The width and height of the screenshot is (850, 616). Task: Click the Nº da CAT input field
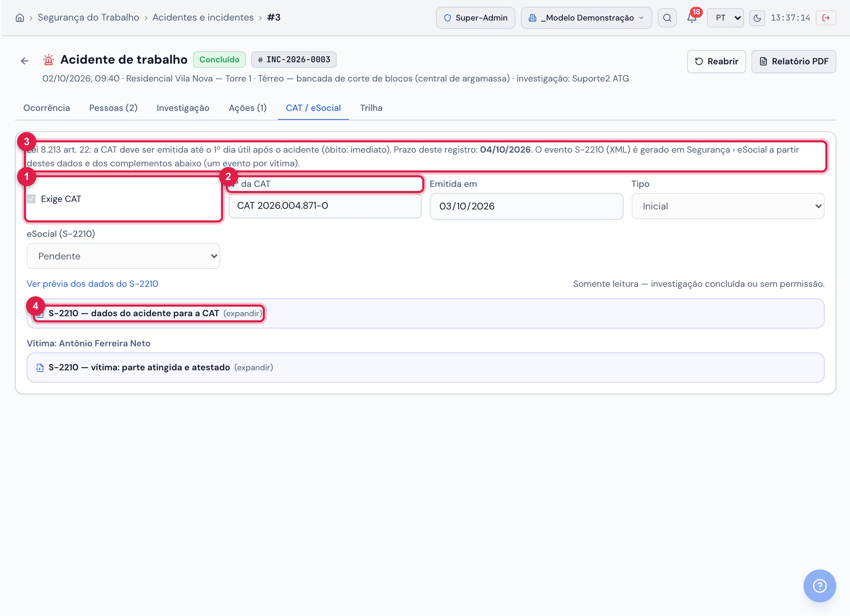(x=325, y=206)
